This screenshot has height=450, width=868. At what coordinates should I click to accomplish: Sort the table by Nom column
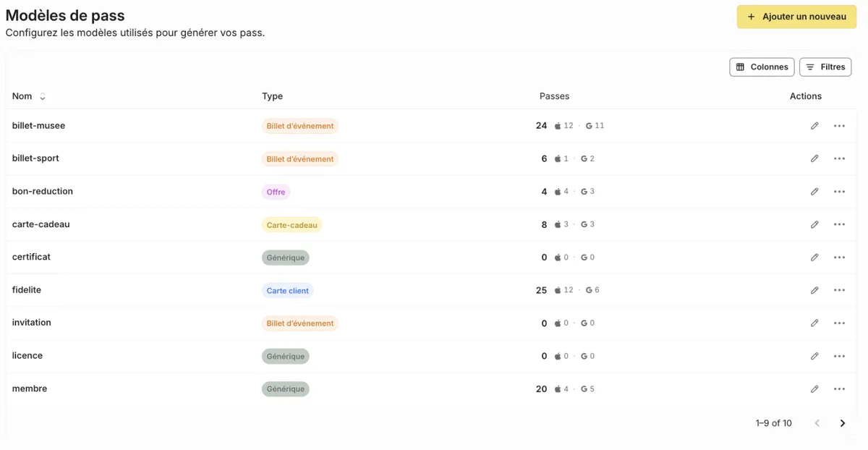click(42, 97)
